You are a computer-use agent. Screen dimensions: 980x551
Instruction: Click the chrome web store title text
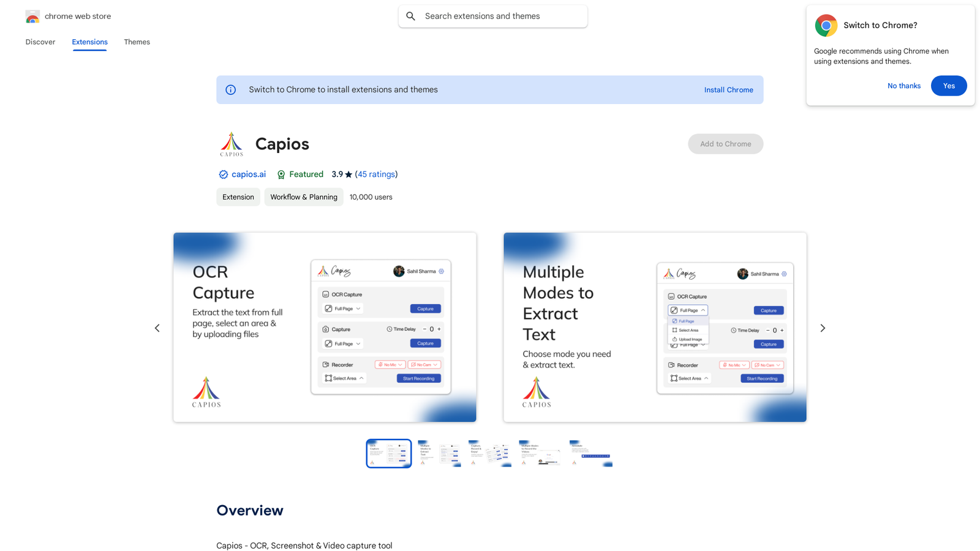coord(78,17)
